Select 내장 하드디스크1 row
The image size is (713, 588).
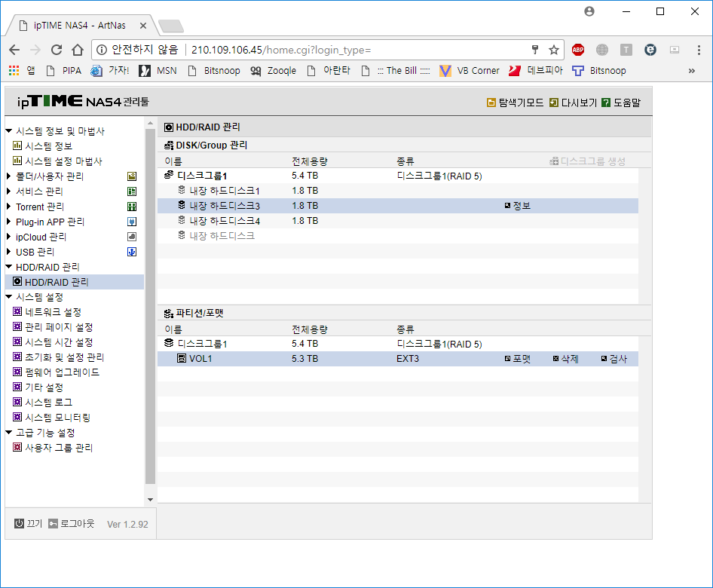398,191
